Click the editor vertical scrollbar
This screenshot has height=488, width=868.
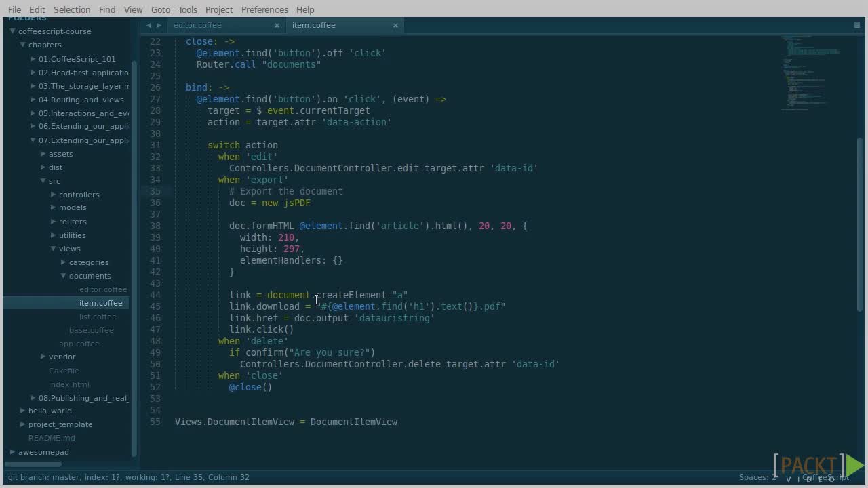pyautogui.click(x=860, y=224)
